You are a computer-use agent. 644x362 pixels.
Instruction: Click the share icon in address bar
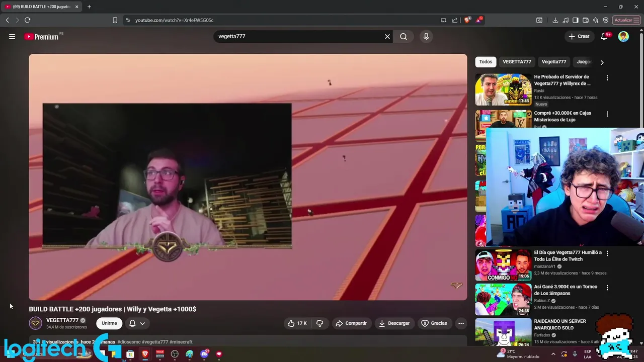tap(455, 20)
